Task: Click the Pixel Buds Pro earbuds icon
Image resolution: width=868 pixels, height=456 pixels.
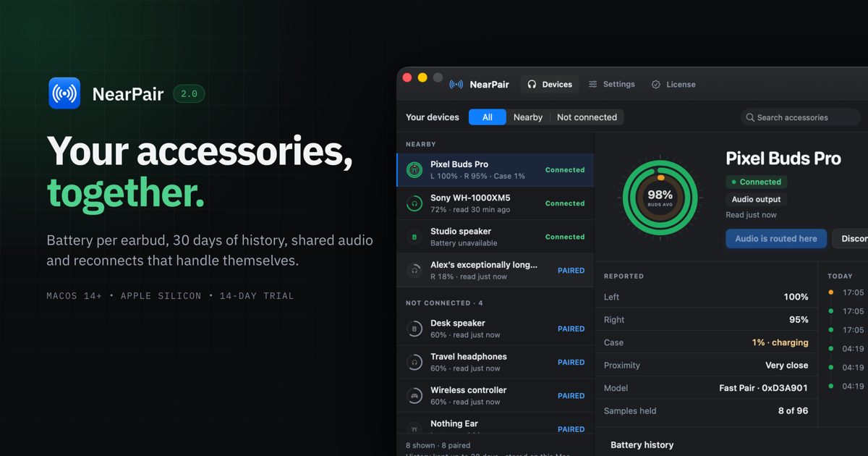Action: (414, 170)
